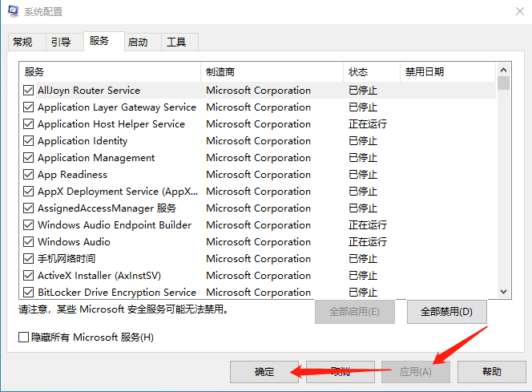Enable 隐藏所有 Microsoft 服务 checkbox
Viewport: 532px width, 392px height.
coord(24,337)
